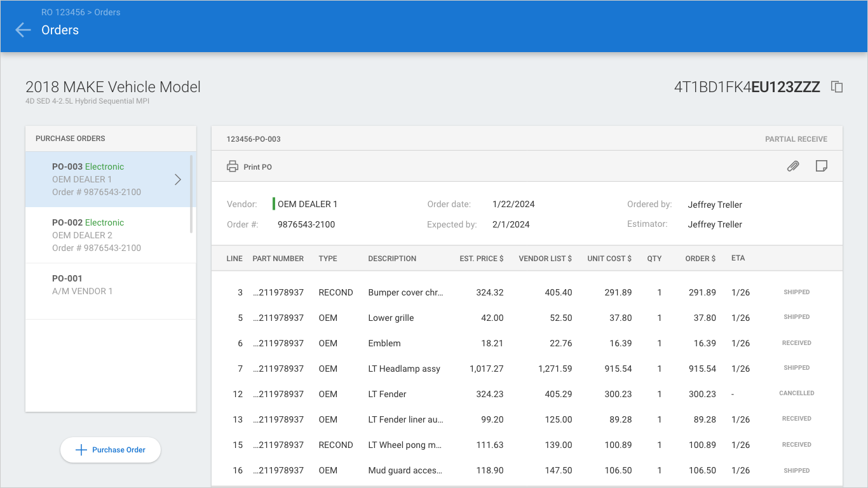Click RECEIVED status on line 6
The width and height of the screenshot is (868, 488).
pyautogui.click(x=797, y=343)
